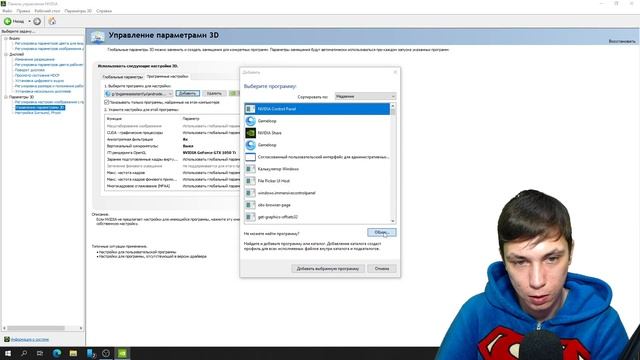Click the Forward navigation arrow icon

pos(37,21)
